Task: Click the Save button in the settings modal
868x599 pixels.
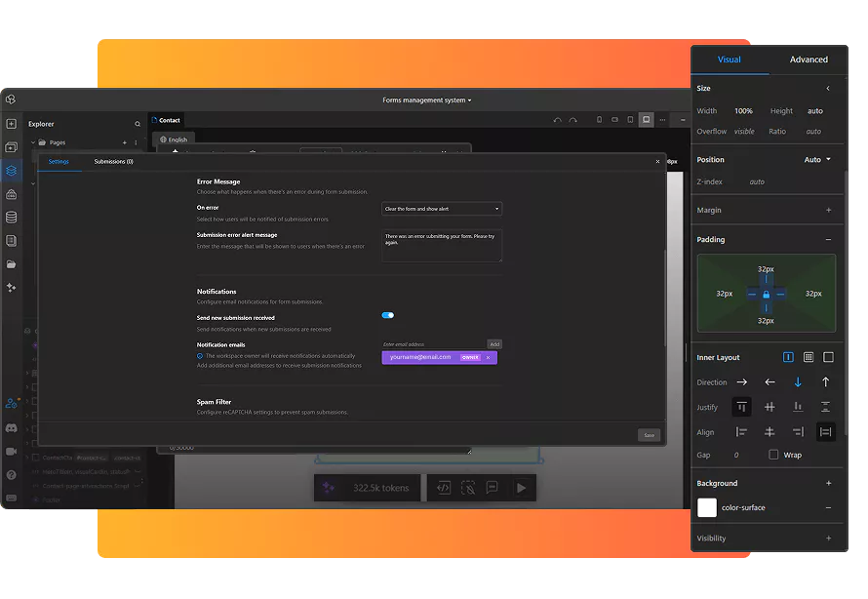Action: [x=649, y=435]
